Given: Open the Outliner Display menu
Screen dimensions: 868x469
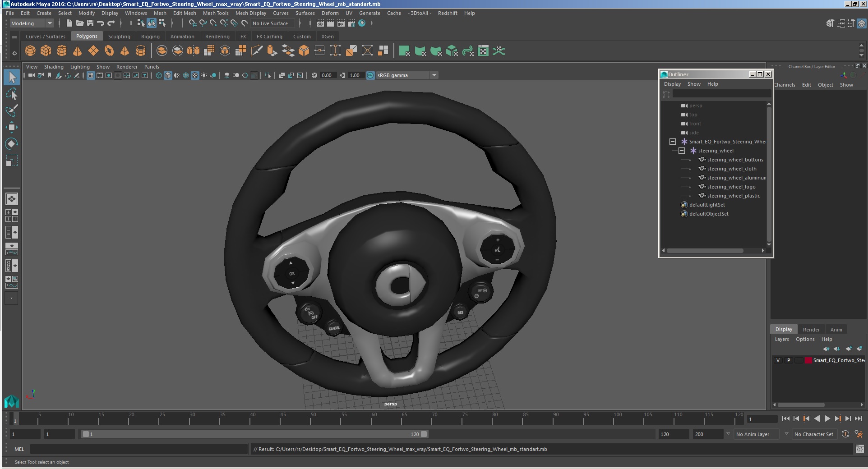Looking at the screenshot, I should 672,84.
